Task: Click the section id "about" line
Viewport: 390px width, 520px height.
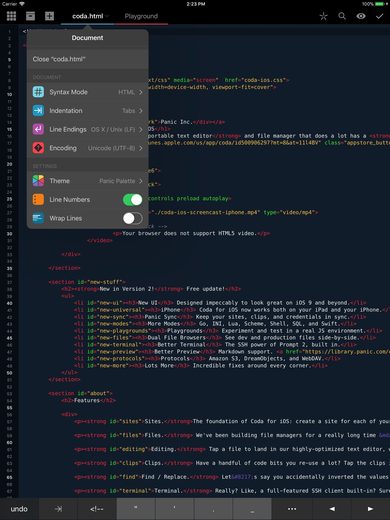Action: 80,393
